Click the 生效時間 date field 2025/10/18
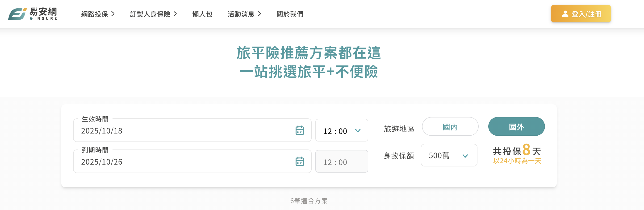 [x=185, y=131]
